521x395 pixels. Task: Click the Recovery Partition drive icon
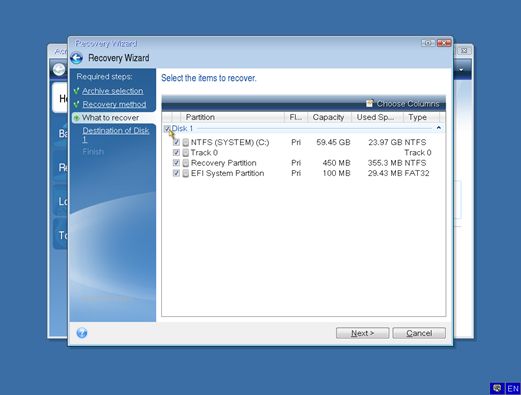pos(186,163)
